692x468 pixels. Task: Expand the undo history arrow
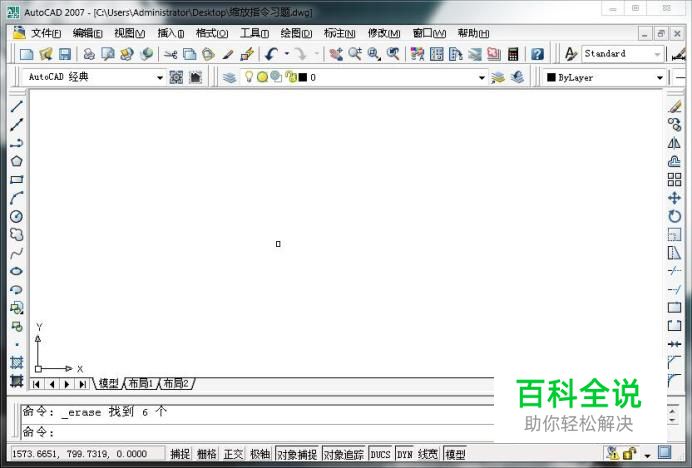pos(287,54)
